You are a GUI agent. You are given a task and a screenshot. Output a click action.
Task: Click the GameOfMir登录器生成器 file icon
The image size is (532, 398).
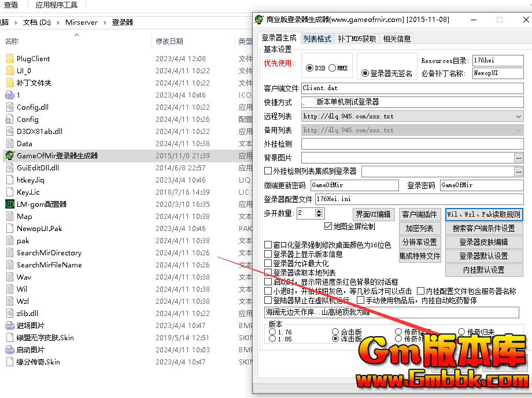coord(9,155)
